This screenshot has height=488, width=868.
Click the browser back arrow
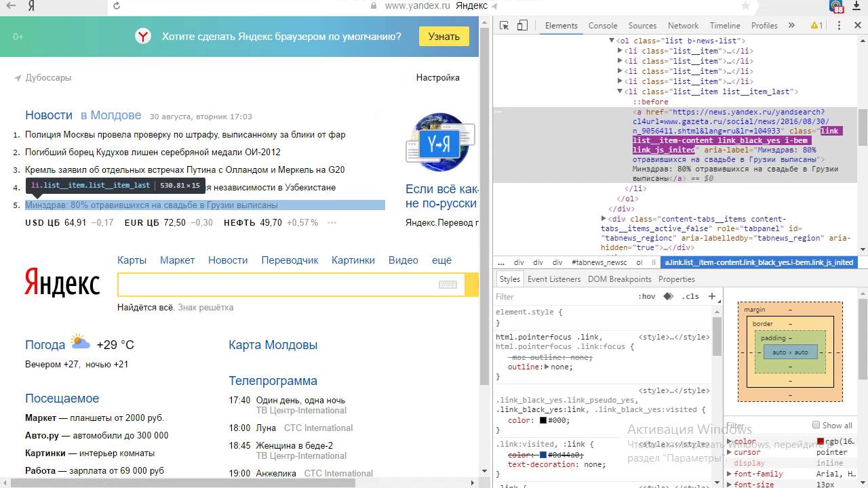coord(11,5)
